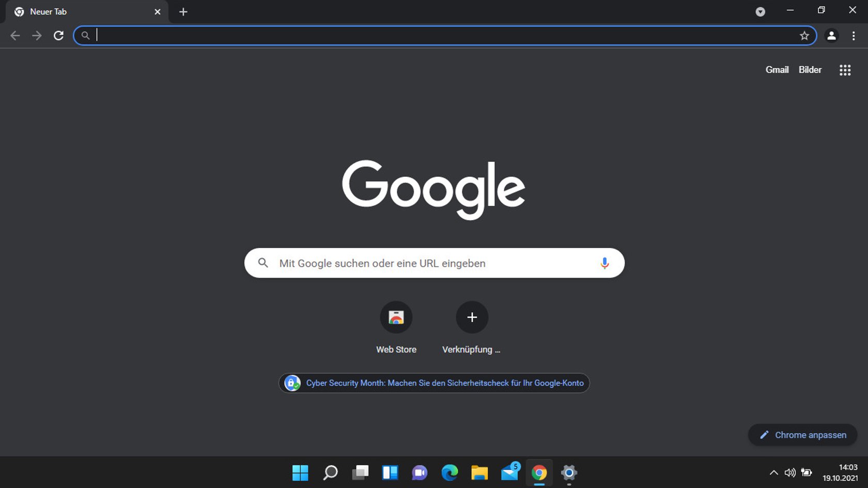The height and width of the screenshot is (488, 868).
Task: Close the Neuer Tab tab
Action: [x=158, y=12]
